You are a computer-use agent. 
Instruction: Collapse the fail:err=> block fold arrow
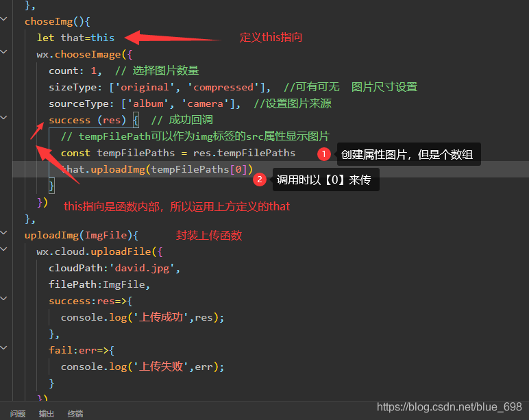3,348
